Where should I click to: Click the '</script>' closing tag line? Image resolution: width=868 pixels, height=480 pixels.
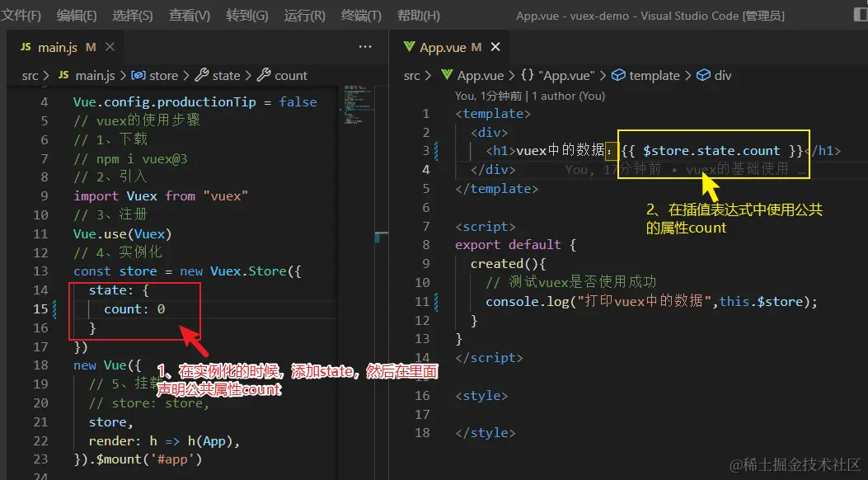[x=489, y=358]
